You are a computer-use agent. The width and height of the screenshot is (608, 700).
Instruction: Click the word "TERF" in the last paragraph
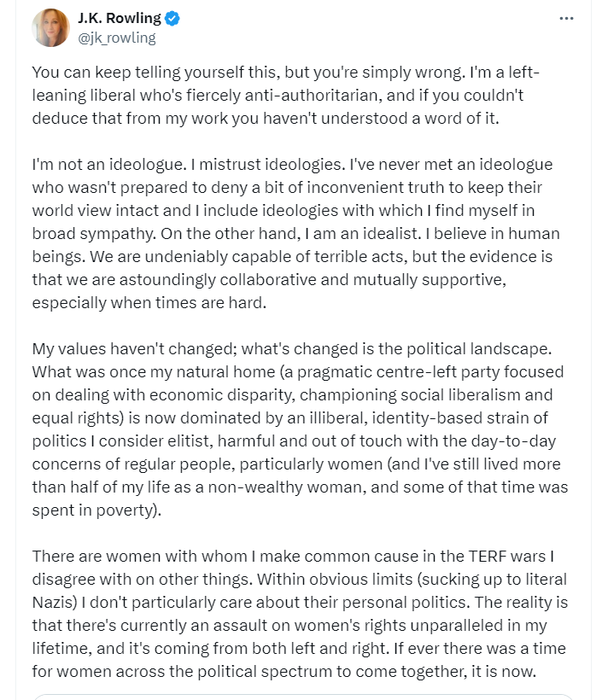tap(488, 557)
